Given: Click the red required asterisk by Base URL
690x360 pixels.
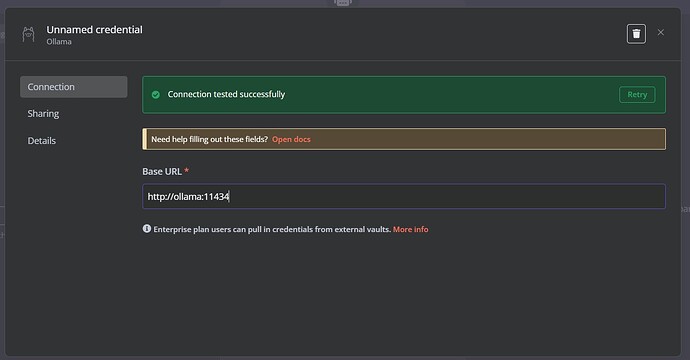Looking at the screenshot, I should [x=187, y=170].
